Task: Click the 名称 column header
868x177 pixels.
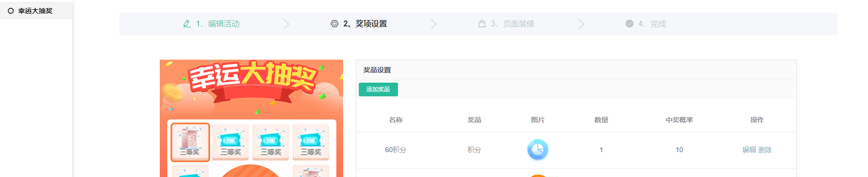Action: click(396, 120)
